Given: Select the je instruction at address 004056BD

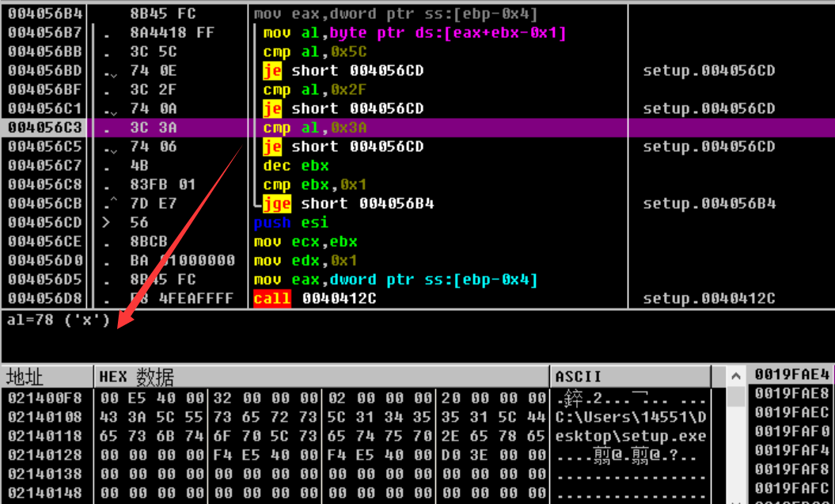Looking at the screenshot, I should click(x=343, y=70).
